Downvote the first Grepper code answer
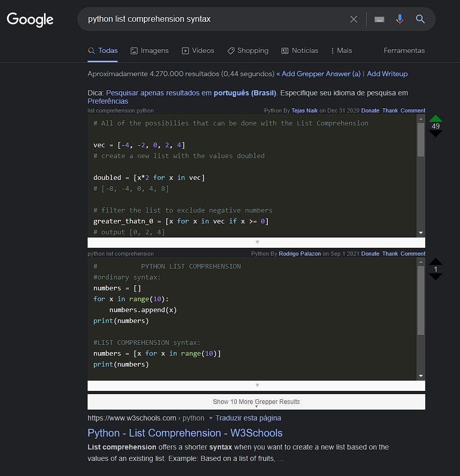Screen dimensions: 460x476 [435, 133]
